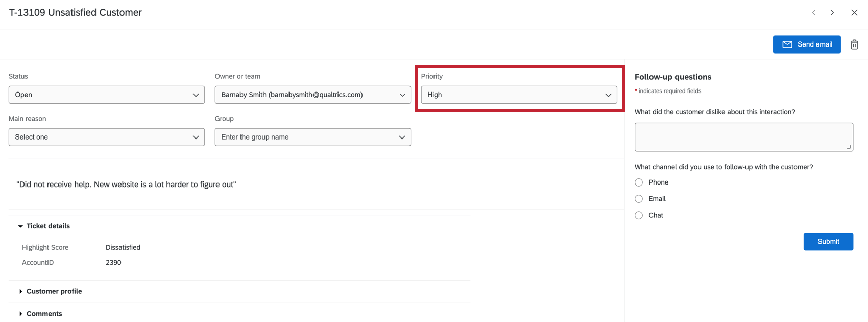This screenshot has height=322, width=868.
Task: Click the customer feedback quote text
Action: [x=126, y=185]
